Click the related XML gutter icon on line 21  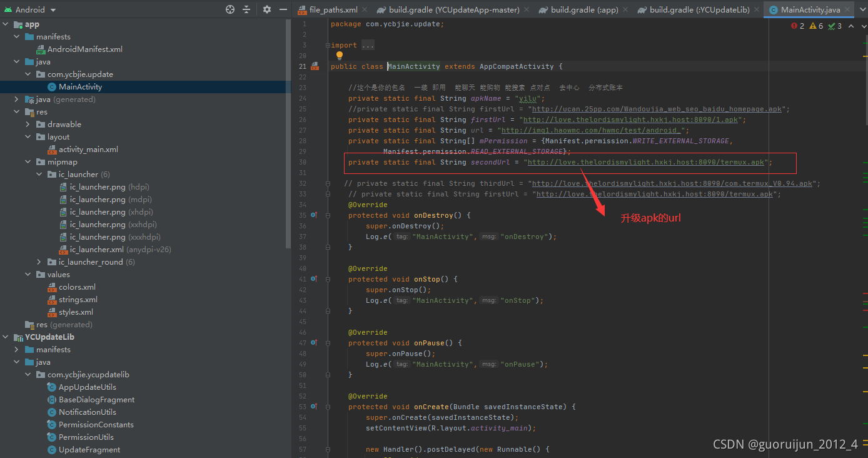click(315, 66)
